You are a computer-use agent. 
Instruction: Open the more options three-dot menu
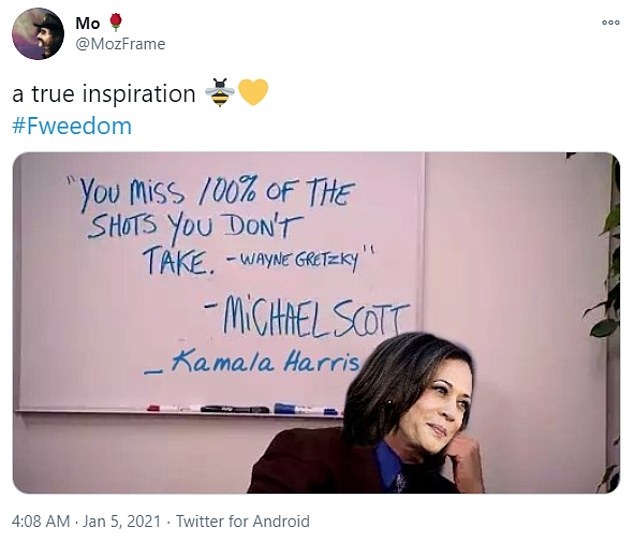(610, 22)
